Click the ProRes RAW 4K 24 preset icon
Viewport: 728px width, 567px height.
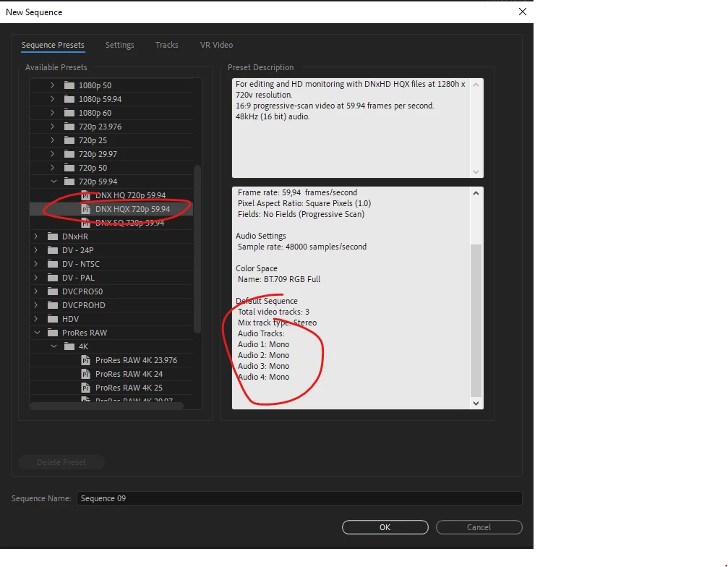click(x=85, y=374)
